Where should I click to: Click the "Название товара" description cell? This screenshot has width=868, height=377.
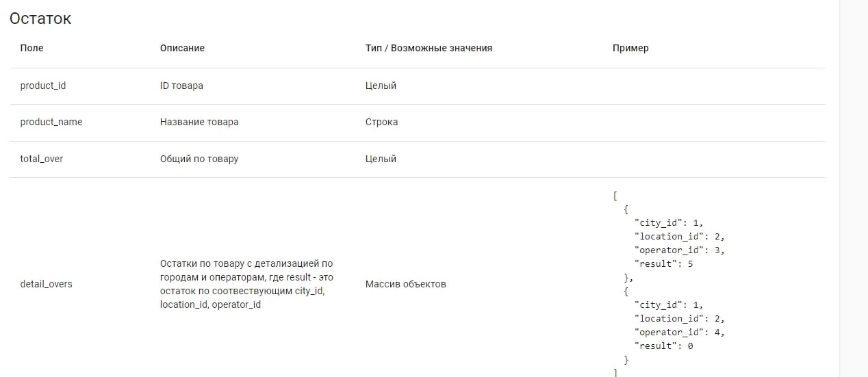click(x=199, y=122)
